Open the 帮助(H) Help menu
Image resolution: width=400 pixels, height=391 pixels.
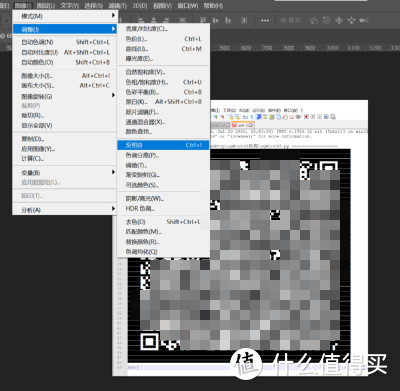213,6
